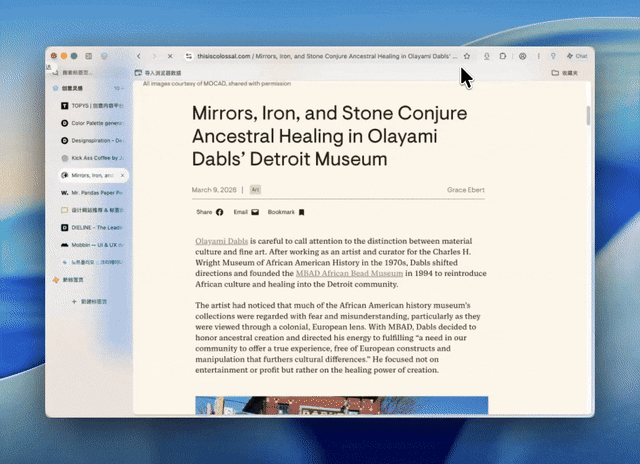The width and height of the screenshot is (640, 464).
Task: Open the downloads icon in toolbar
Action: (487, 56)
